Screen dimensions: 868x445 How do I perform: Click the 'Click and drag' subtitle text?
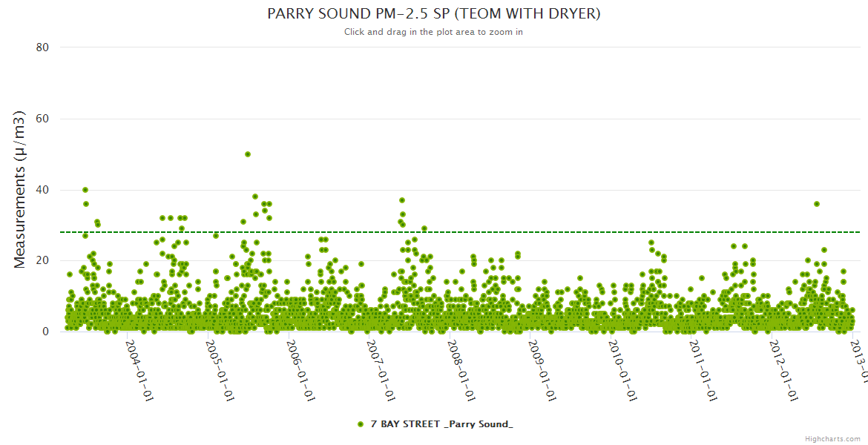(433, 32)
